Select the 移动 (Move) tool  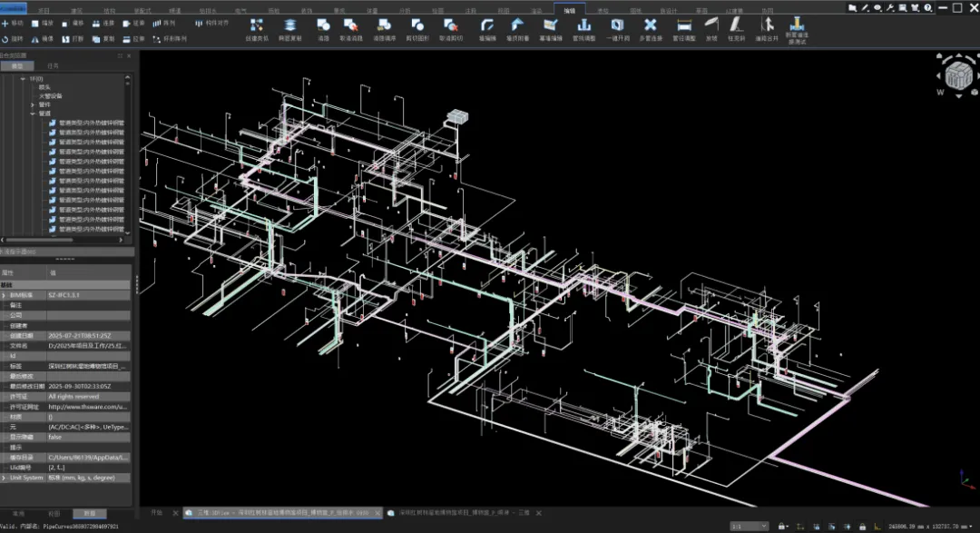coord(12,23)
